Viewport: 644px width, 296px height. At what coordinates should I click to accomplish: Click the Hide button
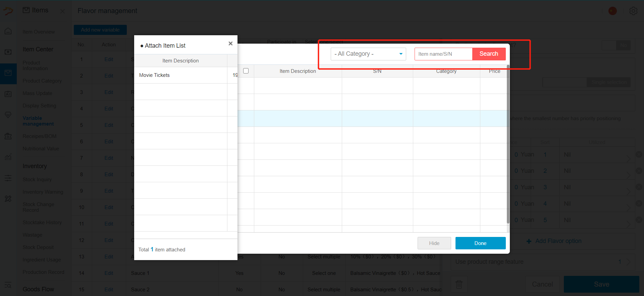[434, 243]
